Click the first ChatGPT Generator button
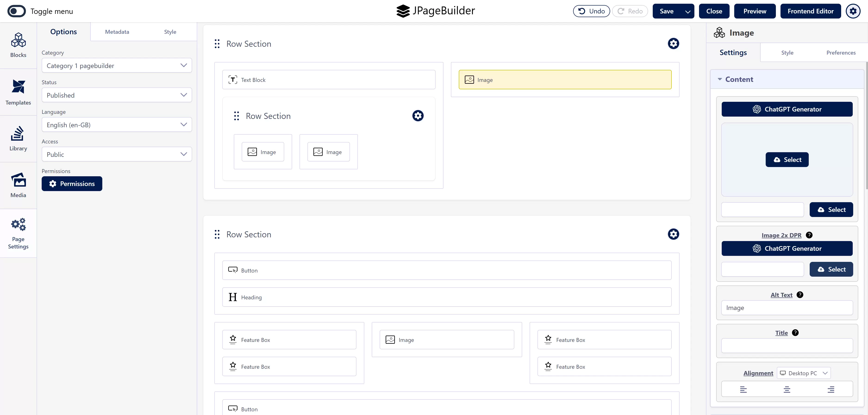Image resolution: width=868 pixels, height=415 pixels. point(787,109)
